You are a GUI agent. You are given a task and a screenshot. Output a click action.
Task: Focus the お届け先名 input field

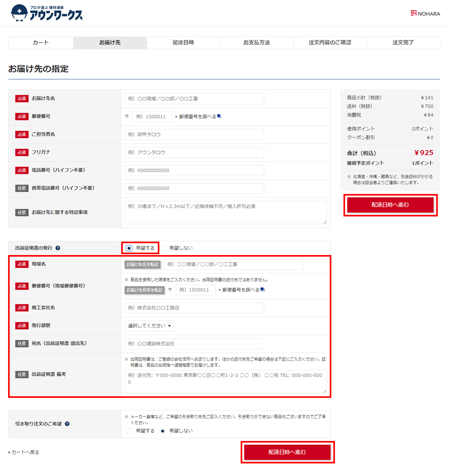194,99
